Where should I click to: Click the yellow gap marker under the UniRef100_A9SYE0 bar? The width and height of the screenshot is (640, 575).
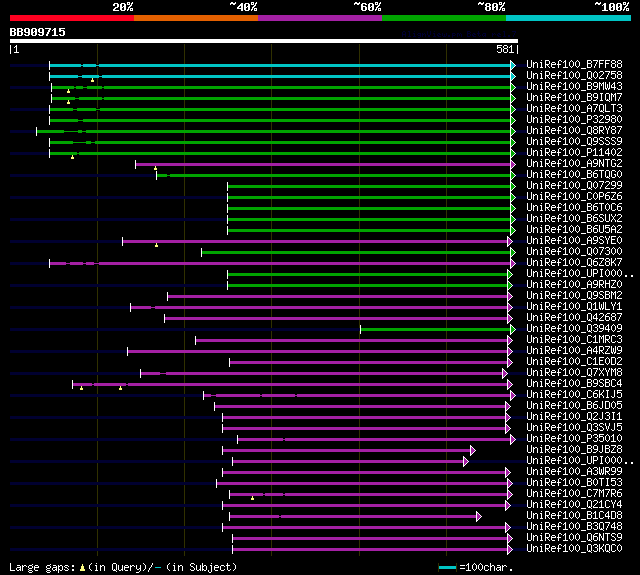[156, 245]
